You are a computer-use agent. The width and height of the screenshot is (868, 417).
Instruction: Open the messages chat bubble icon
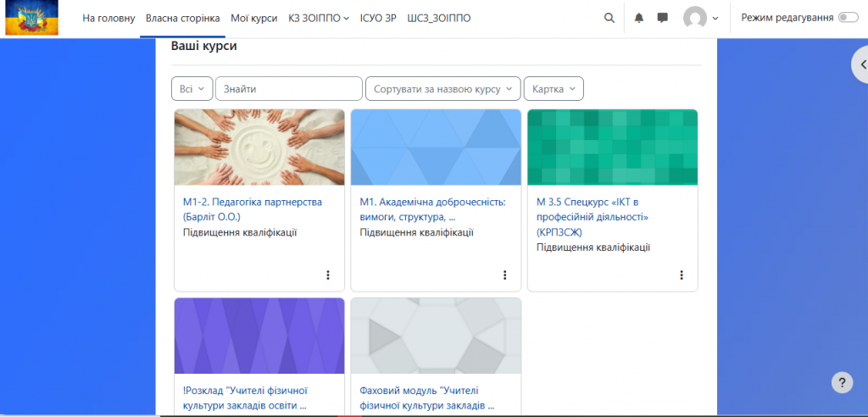pyautogui.click(x=662, y=18)
